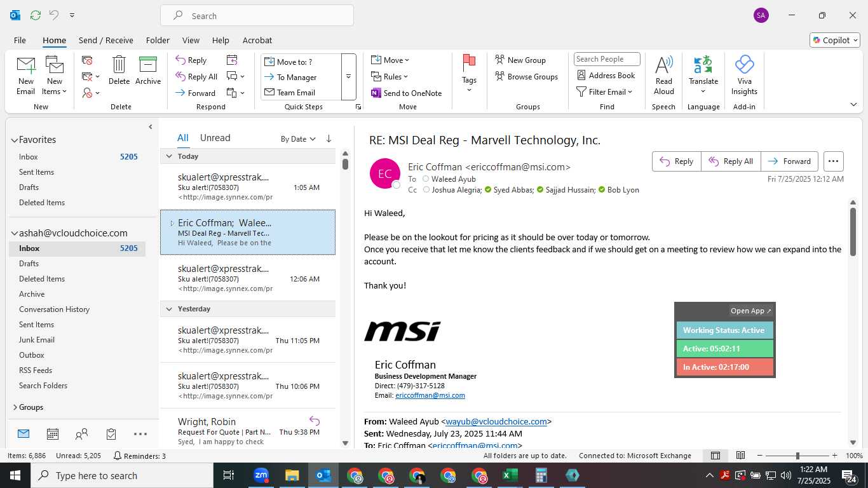Image resolution: width=868 pixels, height=488 pixels.
Task: Collapse the Today message group
Action: click(x=169, y=156)
